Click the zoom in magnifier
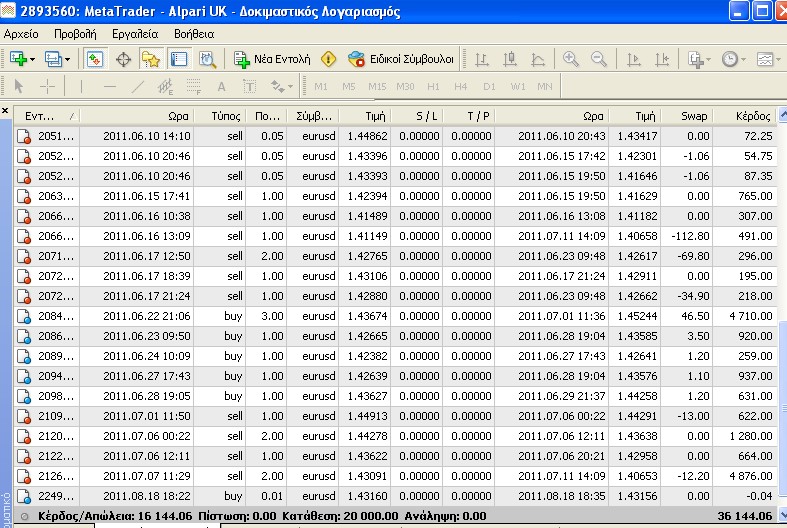The height and width of the screenshot is (528, 787). pos(571,59)
